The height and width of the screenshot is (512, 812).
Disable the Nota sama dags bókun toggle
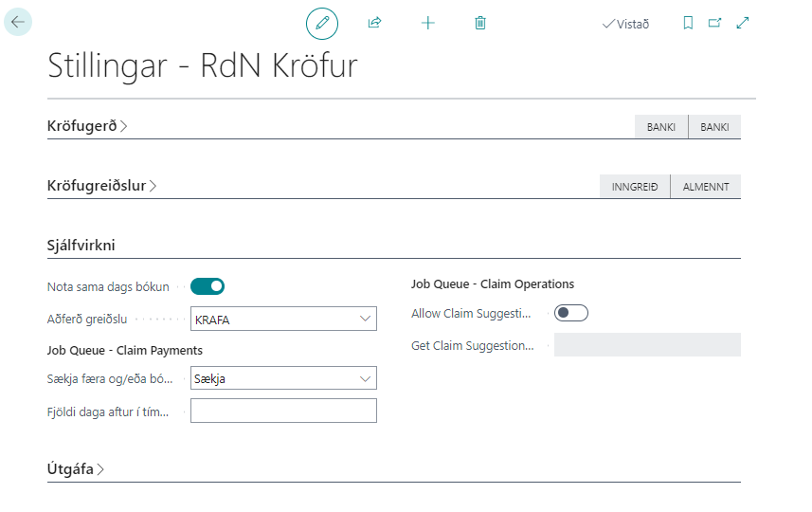[208, 286]
